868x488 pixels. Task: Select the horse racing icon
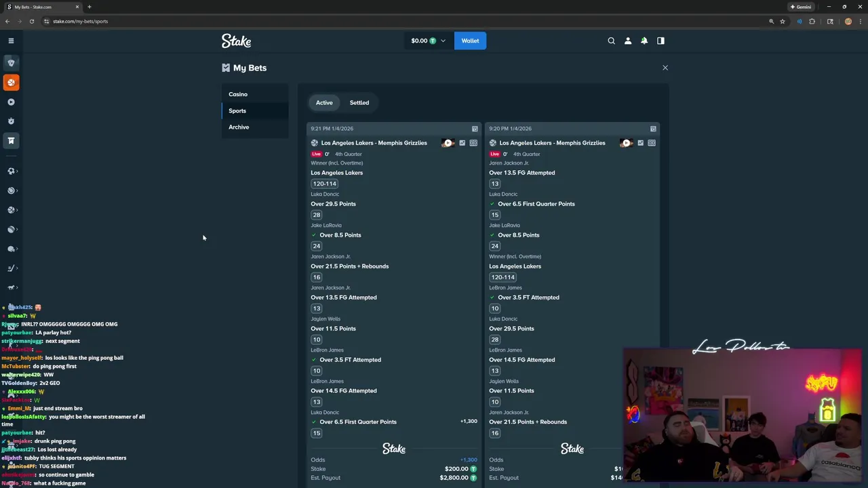(x=11, y=287)
